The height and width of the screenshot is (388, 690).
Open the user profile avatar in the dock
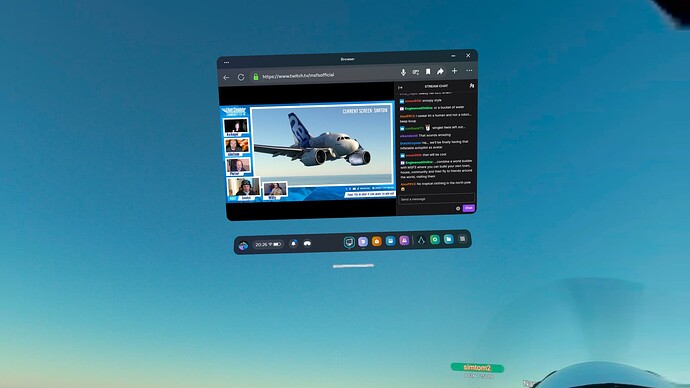point(243,245)
